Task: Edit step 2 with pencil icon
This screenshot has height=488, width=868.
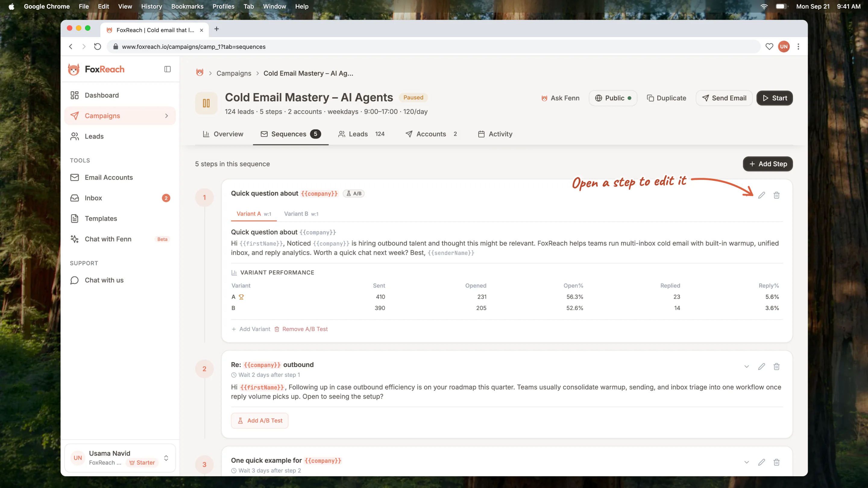Action: [x=762, y=366]
